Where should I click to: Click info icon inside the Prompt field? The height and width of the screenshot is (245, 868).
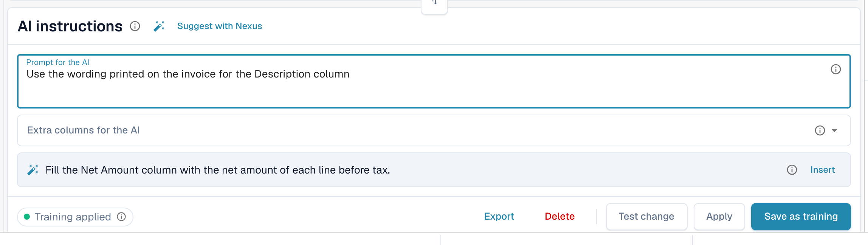[x=835, y=69]
